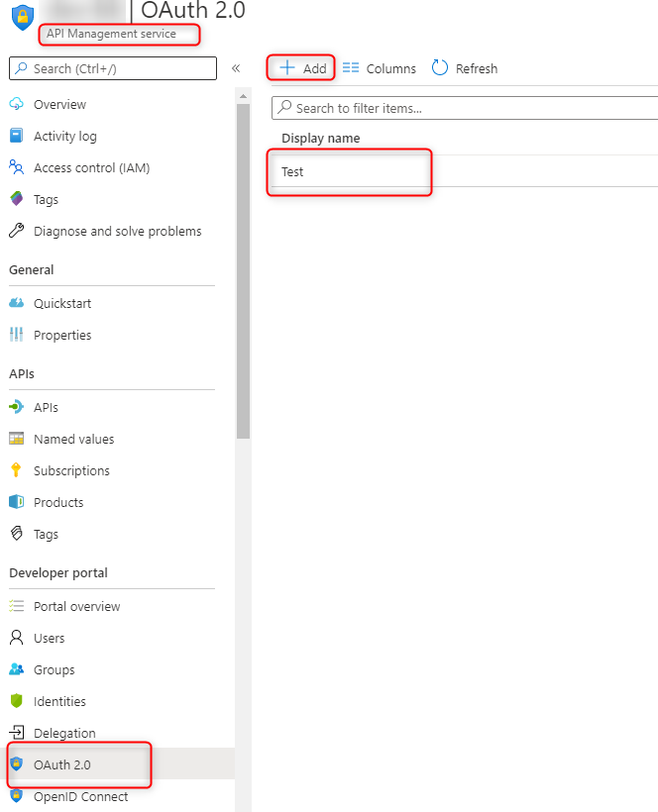The height and width of the screenshot is (812, 658).
Task: Select Named values from the sidebar
Action: pos(72,439)
